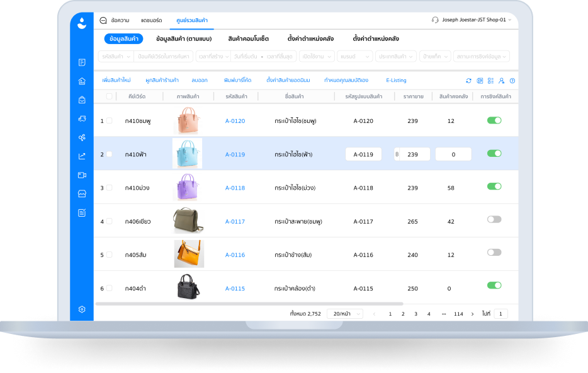The image size is (588, 373).
Task: Select ข้อมูลสินค้า pill tab
Action: [124, 38]
